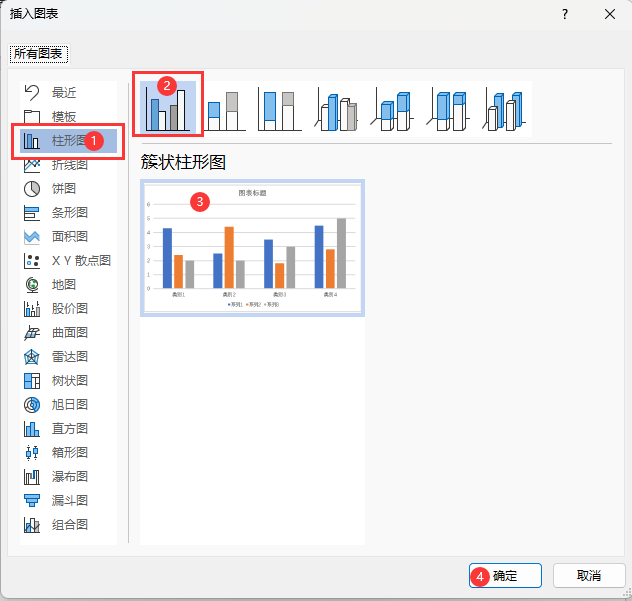Choose the 饼图 pie chart category
This screenshot has height=601, width=632.
(x=69, y=189)
